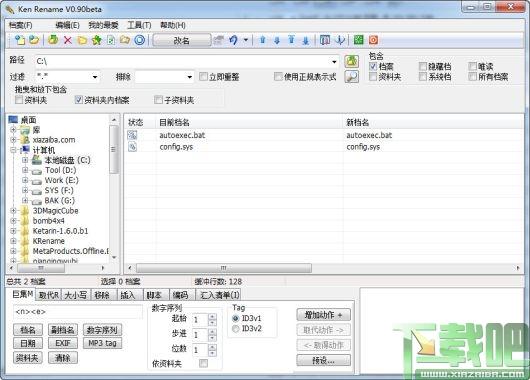Click the autoexec.bat file status icon
Image resolution: width=530 pixels, height=380 pixels.
tap(132, 135)
